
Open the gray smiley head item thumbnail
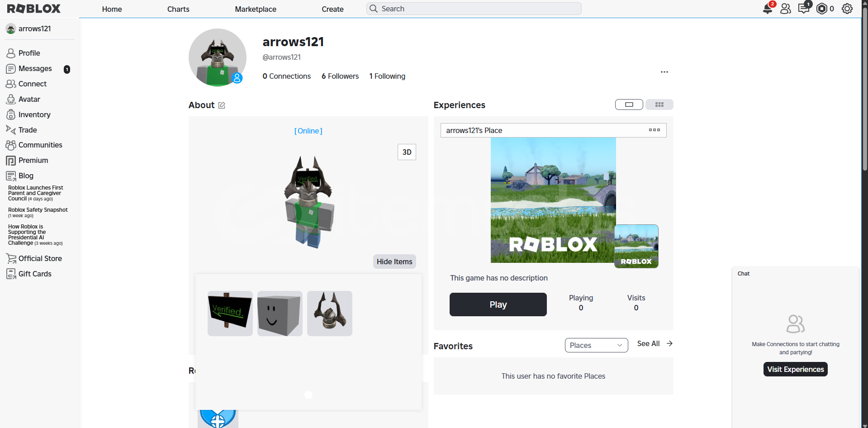coord(280,314)
